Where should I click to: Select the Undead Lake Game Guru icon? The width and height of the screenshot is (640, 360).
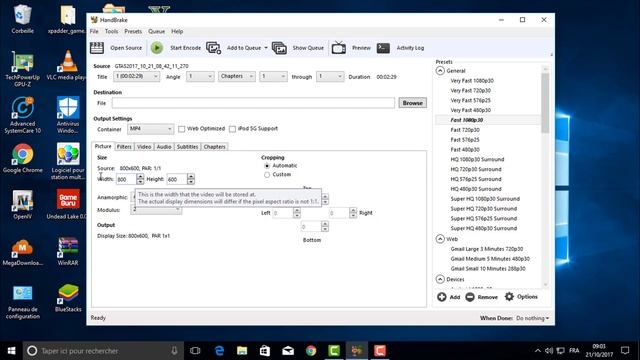(68, 204)
